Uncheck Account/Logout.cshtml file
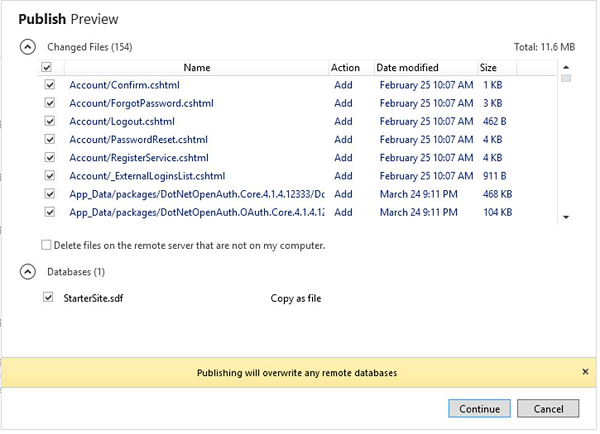The width and height of the screenshot is (600, 434). (x=50, y=122)
